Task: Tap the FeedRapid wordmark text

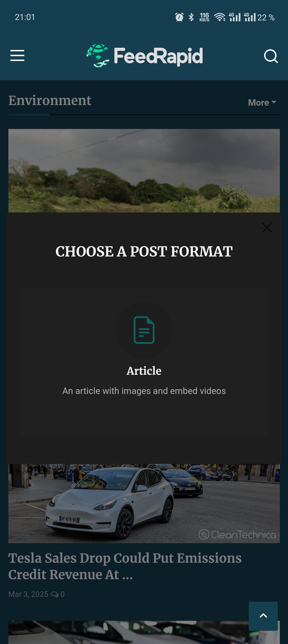Action: pos(158,56)
